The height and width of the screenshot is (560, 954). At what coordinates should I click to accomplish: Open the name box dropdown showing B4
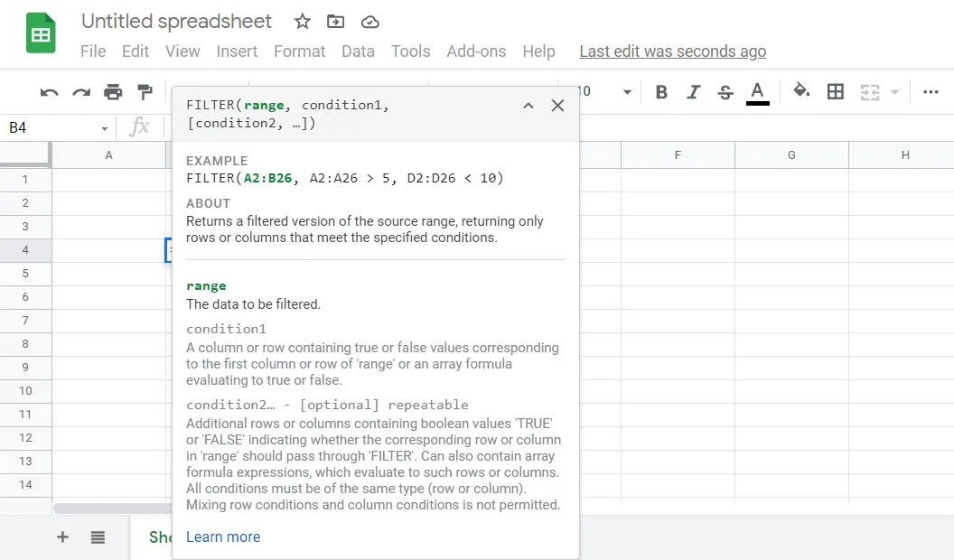104,127
